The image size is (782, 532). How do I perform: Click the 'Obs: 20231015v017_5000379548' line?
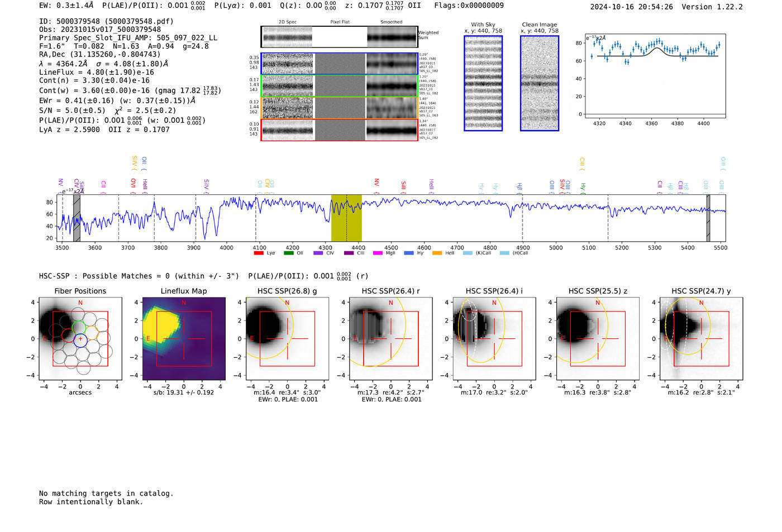pyautogui.click(x=100, y=30)
